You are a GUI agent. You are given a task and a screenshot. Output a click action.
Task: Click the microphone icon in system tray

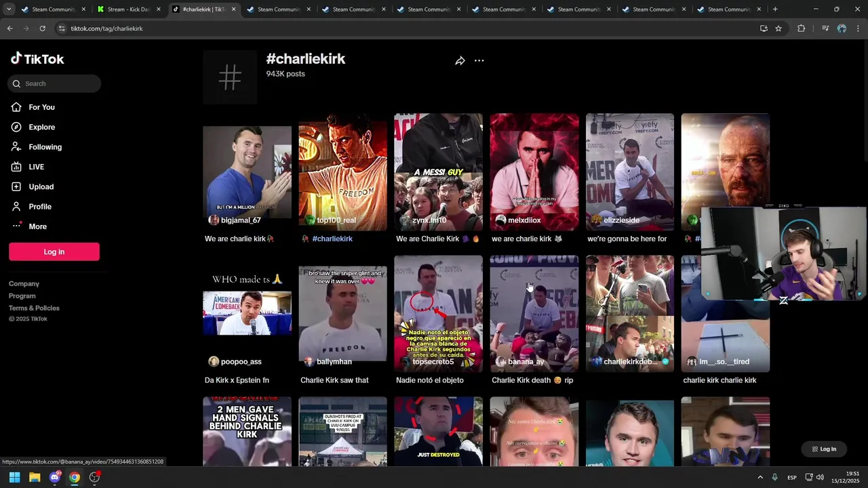774,478
